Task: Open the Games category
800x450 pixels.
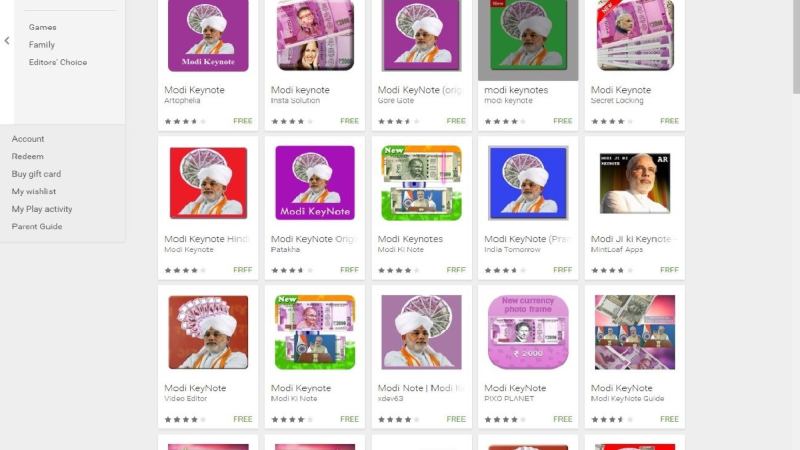Action: click(42, 27)
